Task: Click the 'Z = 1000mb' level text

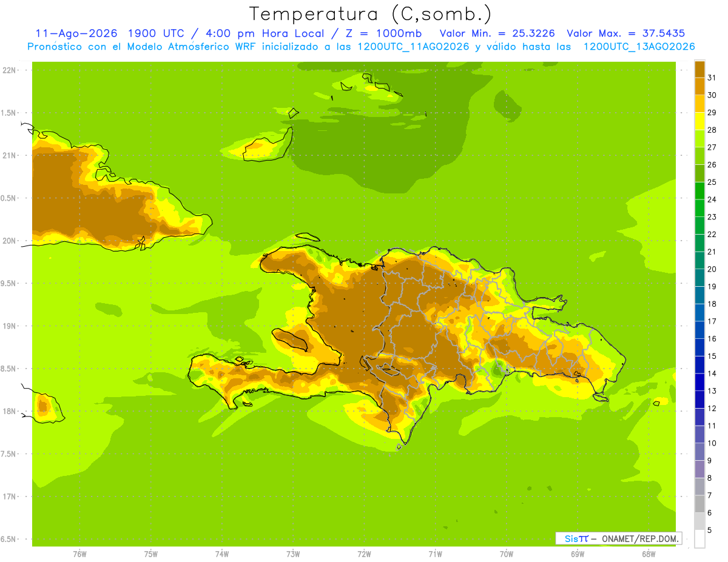Action: point(383,33)
